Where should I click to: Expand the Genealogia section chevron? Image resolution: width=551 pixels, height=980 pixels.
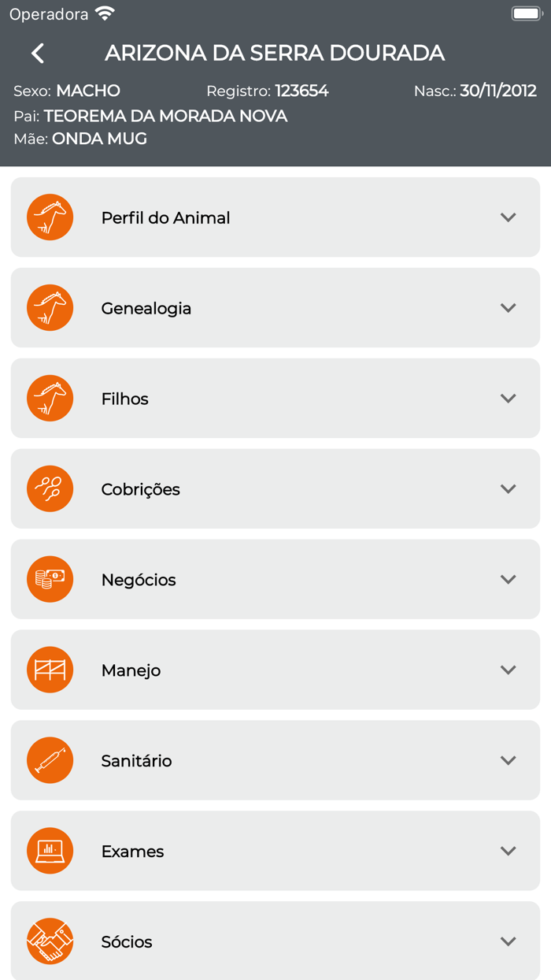pos(509,307)
